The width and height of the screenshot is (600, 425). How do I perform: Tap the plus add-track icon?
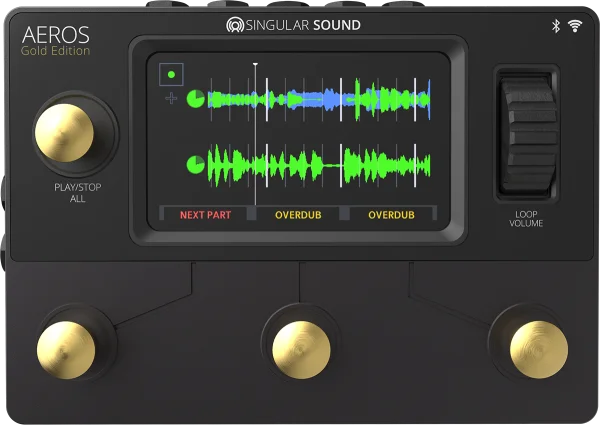point(171,98)
